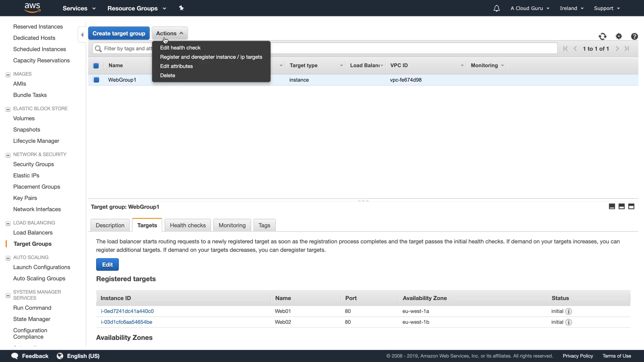Toggle the select-all checkbox in table header
The image size is (644, 362).
tap(96, 66)
